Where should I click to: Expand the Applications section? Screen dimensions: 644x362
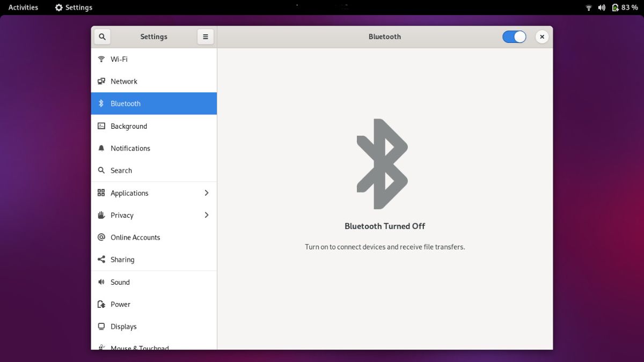[207, 193]
